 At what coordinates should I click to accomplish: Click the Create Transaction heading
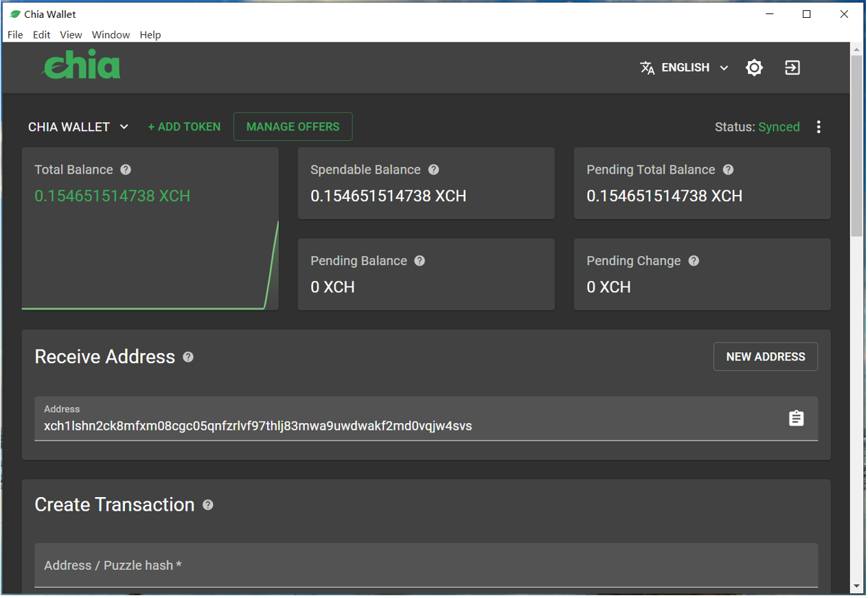coord(115,505)
